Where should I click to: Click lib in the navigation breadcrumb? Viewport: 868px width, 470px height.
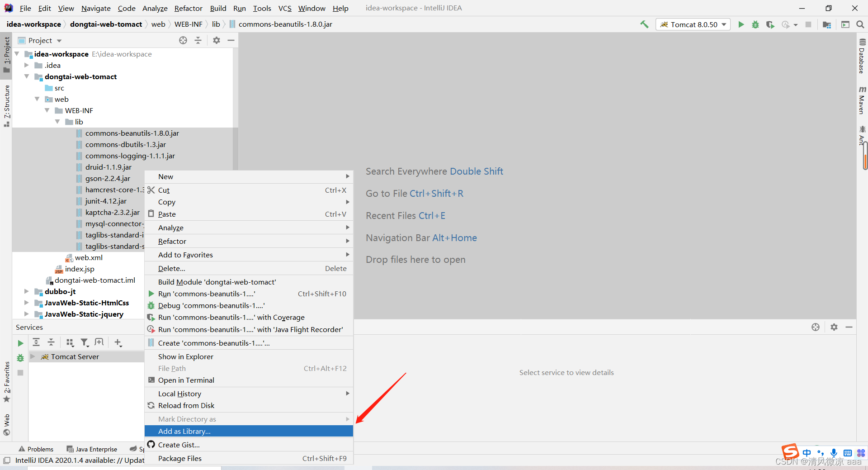(216, 24)
